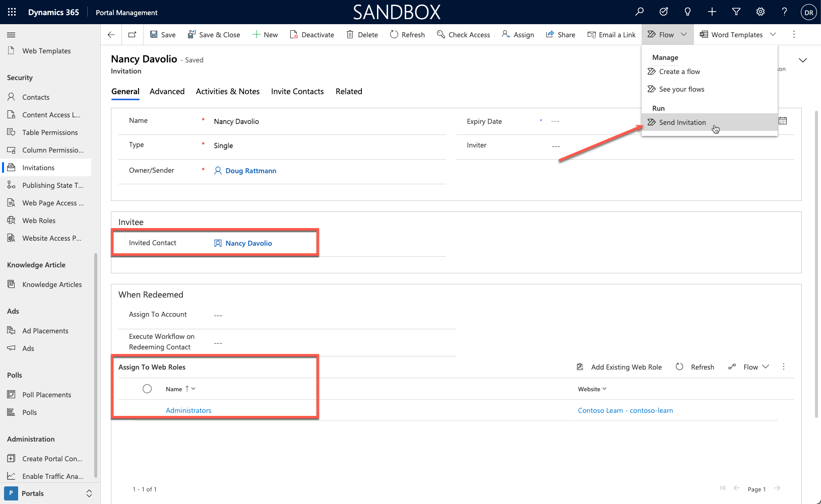Open Poll Placements in sidebar
The image size is (821, 504).
pyautogui.click(x=47, y=395)
